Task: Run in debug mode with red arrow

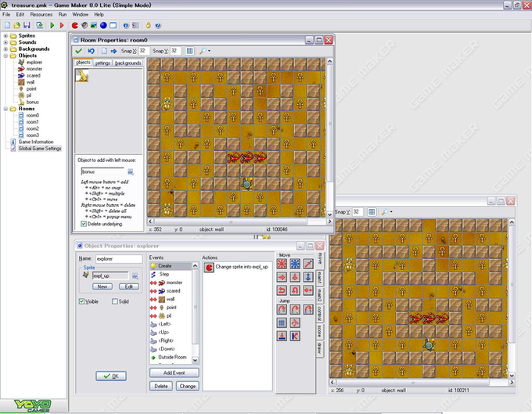Action: click(62, 25)
